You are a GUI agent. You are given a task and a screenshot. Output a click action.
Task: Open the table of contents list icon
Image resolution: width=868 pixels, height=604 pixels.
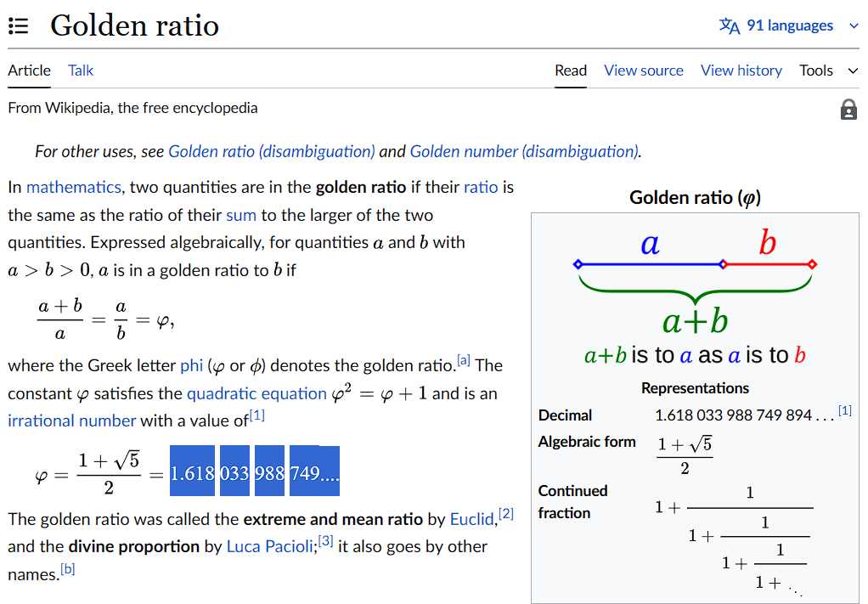(x=19, y=26)
